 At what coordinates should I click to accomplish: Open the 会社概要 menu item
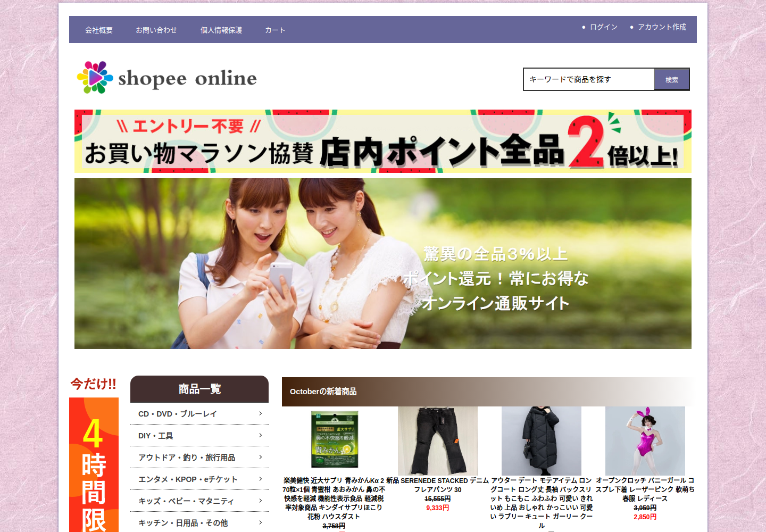99,30
